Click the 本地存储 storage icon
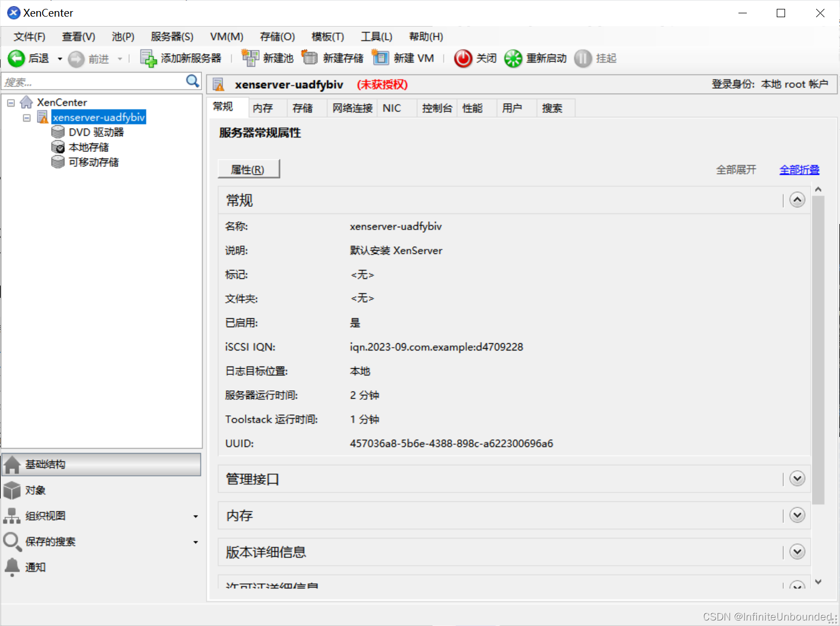Image resolution: width=840 pixels, height=626 pixels. [58, 147]
